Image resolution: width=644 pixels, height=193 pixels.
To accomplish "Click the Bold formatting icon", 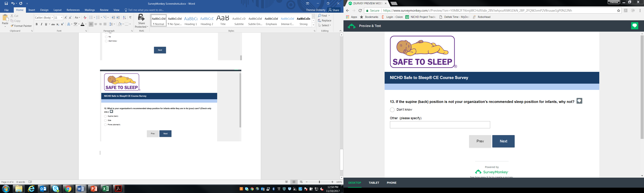I will click(37, 24).
